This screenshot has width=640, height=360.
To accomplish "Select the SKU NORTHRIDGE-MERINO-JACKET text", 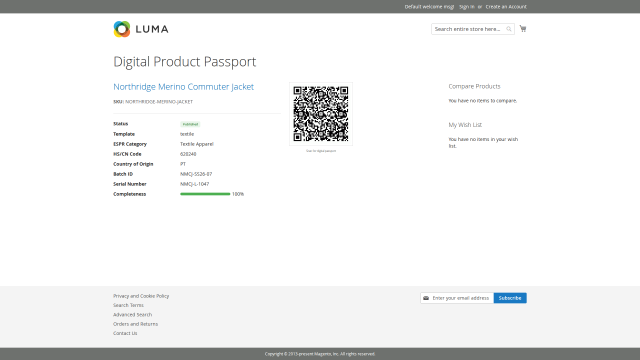I will click(x=153, y=102).
